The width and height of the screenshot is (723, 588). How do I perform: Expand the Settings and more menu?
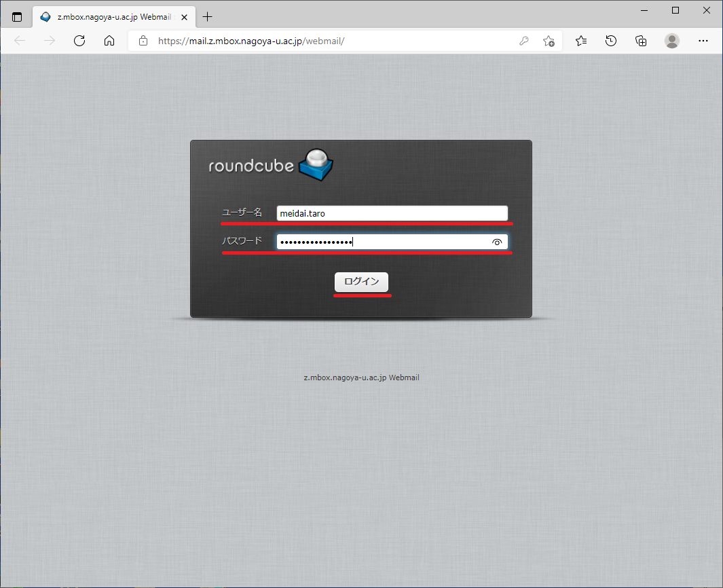(703, 41)
